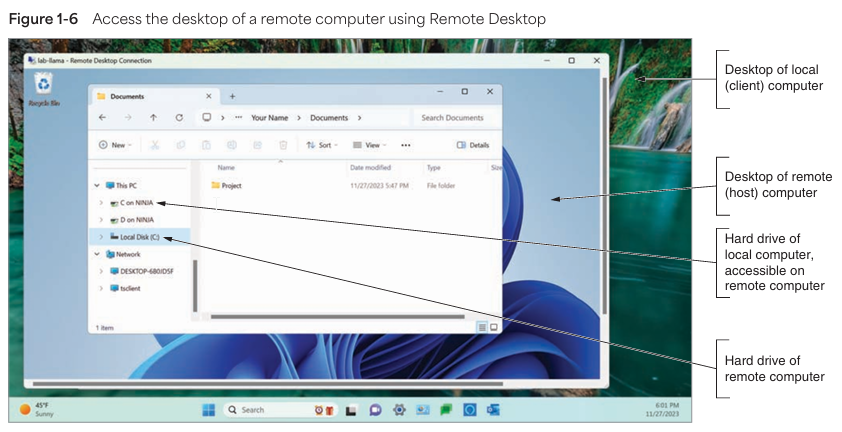This screenshot has height=432, width=842.
Task: Open the View dropdown menu
Action: click(369, 145)
